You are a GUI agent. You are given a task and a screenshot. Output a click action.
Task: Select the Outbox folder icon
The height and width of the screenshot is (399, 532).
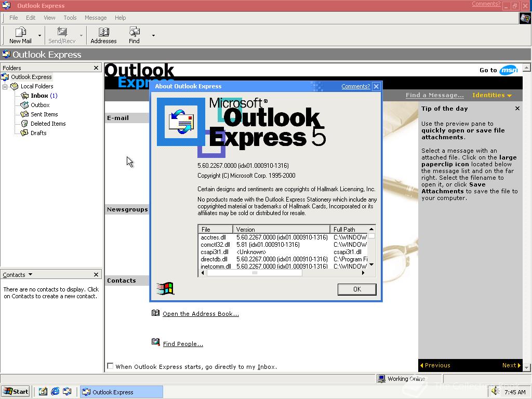tap(25, 105)
